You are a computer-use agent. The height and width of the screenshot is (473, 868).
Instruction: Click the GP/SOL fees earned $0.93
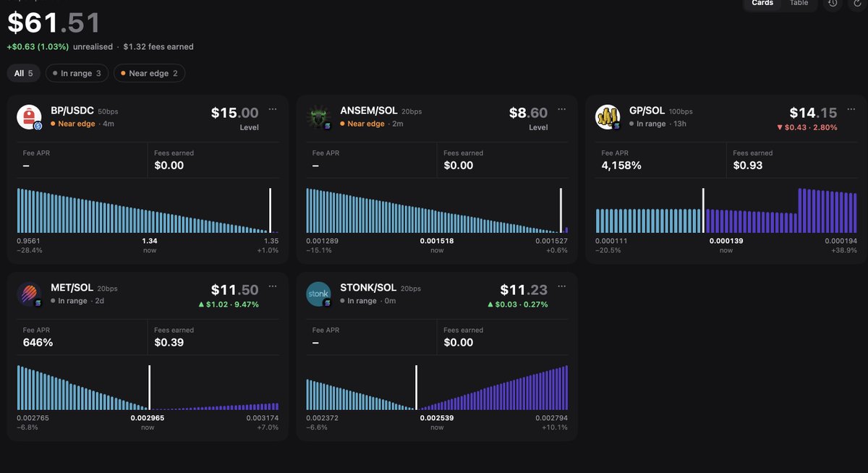[748, 166]
